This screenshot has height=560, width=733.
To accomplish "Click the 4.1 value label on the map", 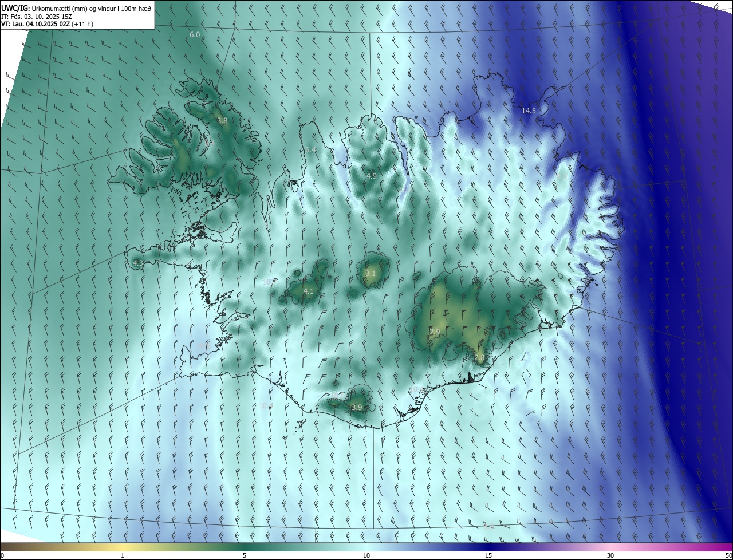I will pos(308,291).
